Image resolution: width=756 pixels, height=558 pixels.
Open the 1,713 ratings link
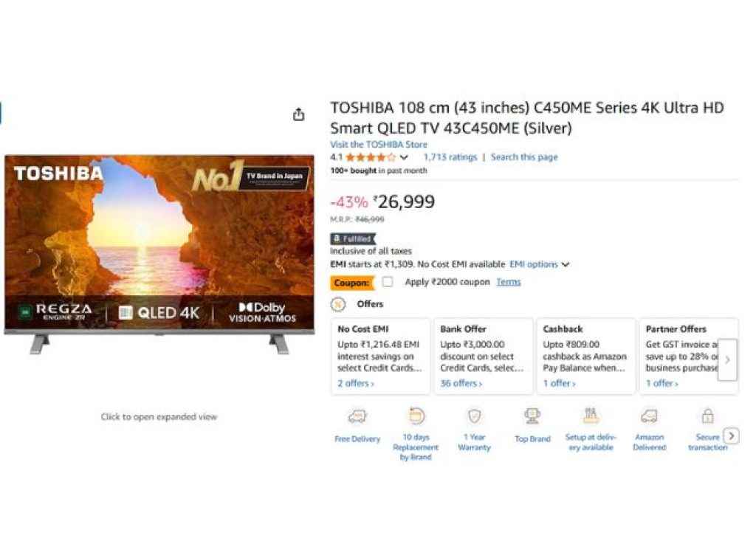(450, 157)
